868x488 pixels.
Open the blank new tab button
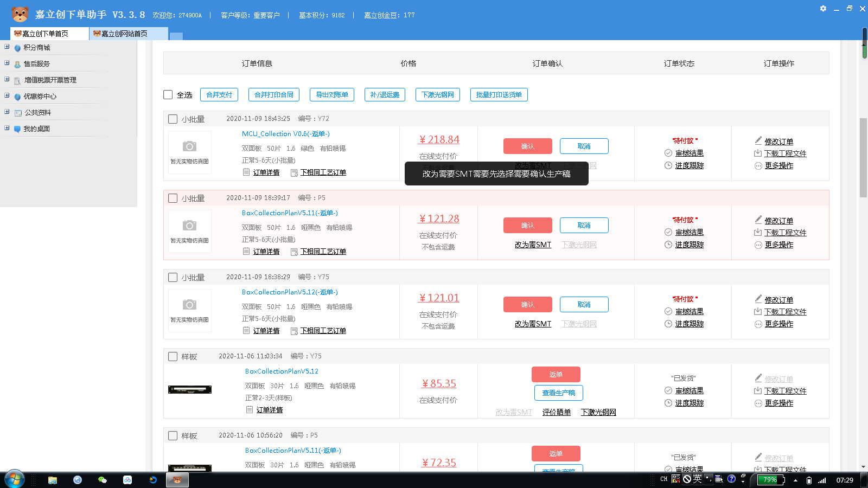[176, 36]
